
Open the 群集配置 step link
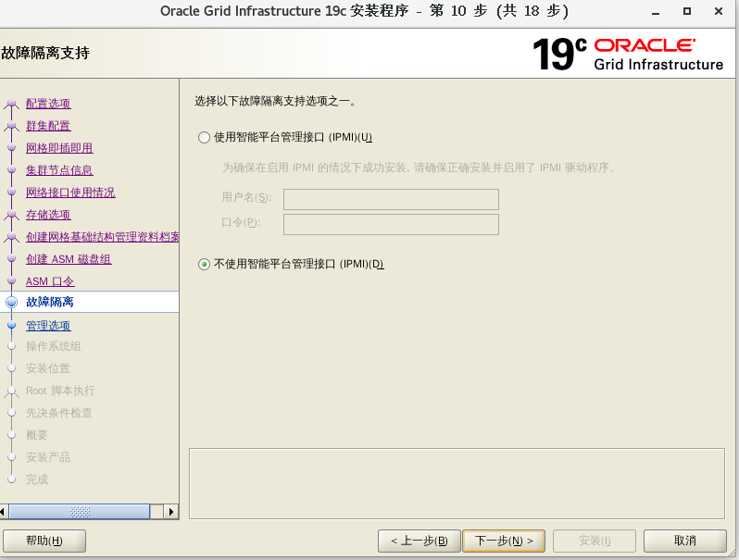coord(48,126)
